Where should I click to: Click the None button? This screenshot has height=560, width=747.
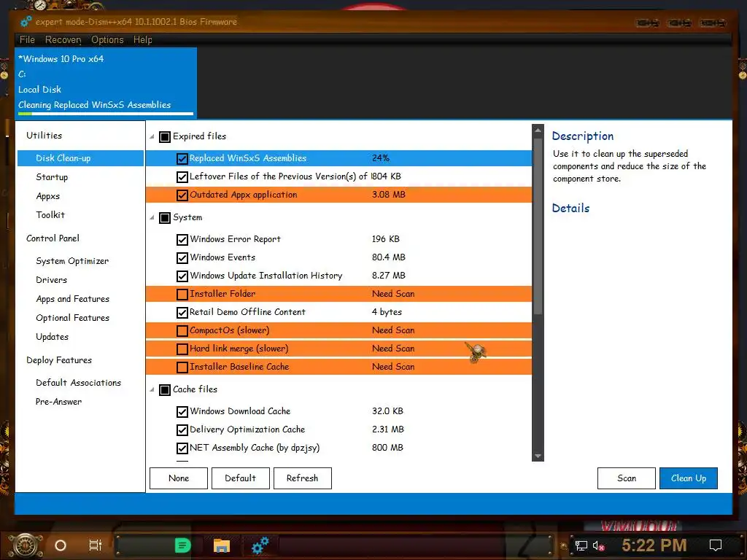pyautogui.click(x=179, y=478)
